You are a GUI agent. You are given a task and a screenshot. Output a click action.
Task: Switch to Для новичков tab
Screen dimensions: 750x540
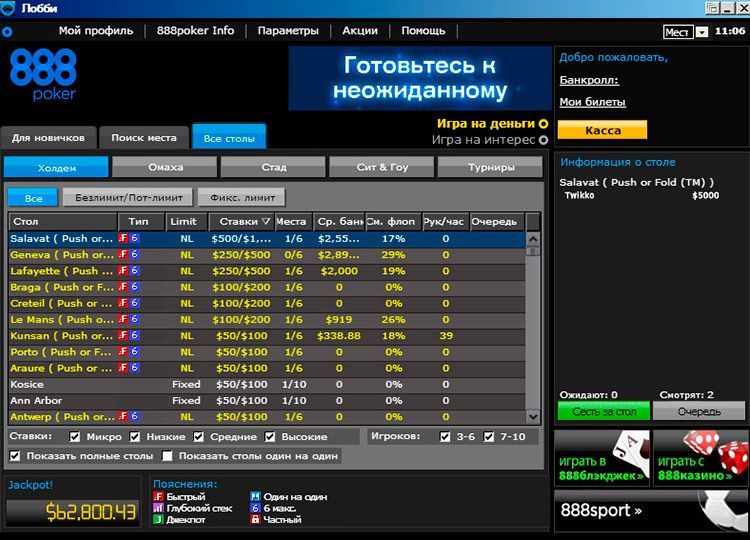tap(48, 138)
